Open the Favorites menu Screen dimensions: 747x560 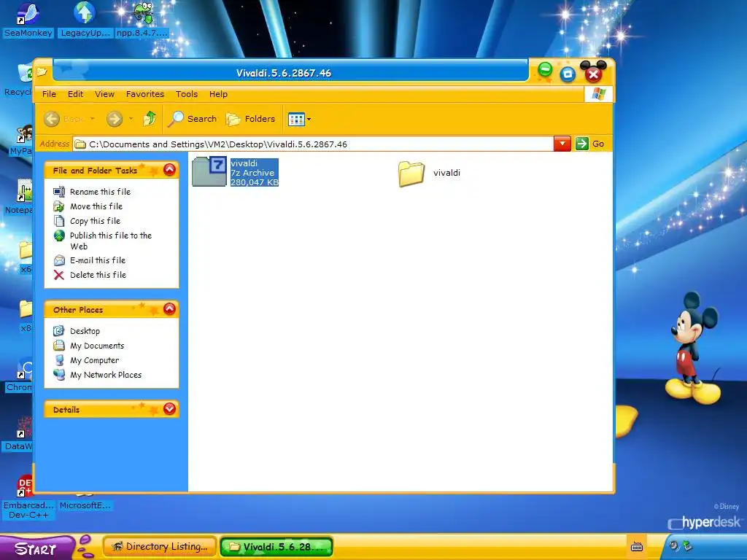(145, 94)
